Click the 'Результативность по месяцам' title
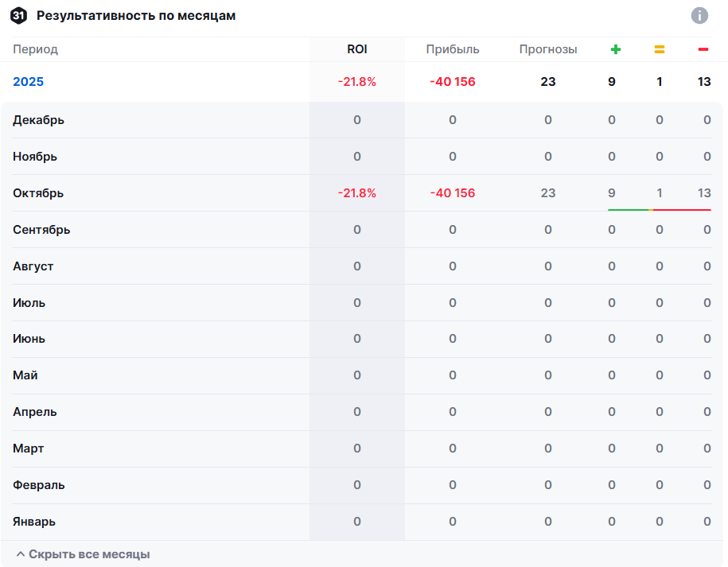 135,15
